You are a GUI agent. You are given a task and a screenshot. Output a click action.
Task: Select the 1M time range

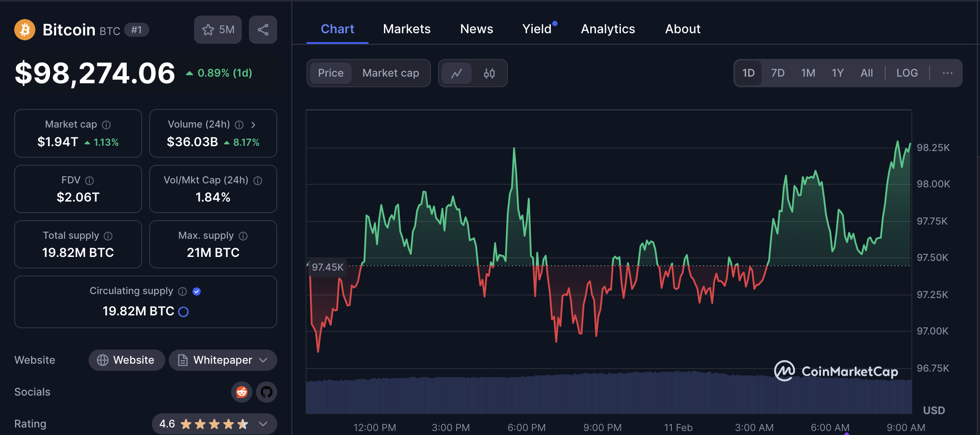pyautogui.click(x=808, y=73)
